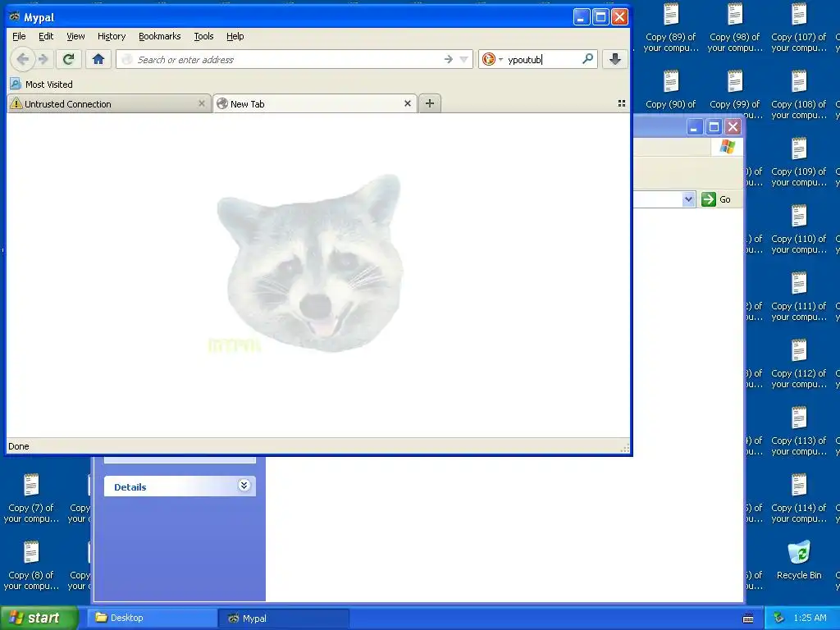This screenshot has width=840, height=630.
Task: Open a new tab with plus button
Action: [x=430, y=103]
